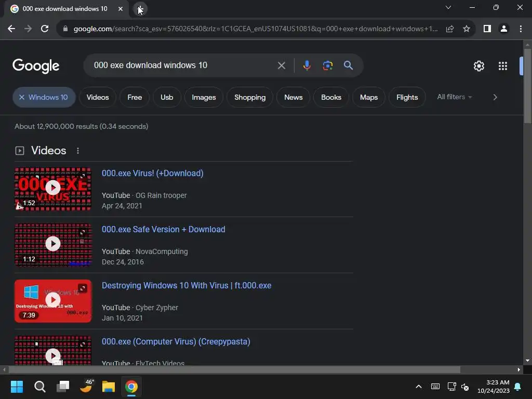Viewport: 532px width, 399px height.
Task: Play the 7:39 Destroying Windows thumbnail
Action: 53,301
